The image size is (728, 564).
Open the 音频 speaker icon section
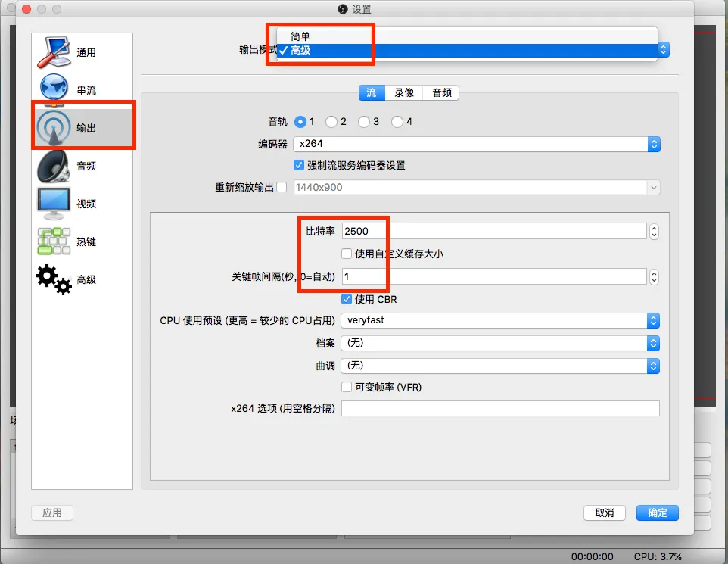coord(54,166)
